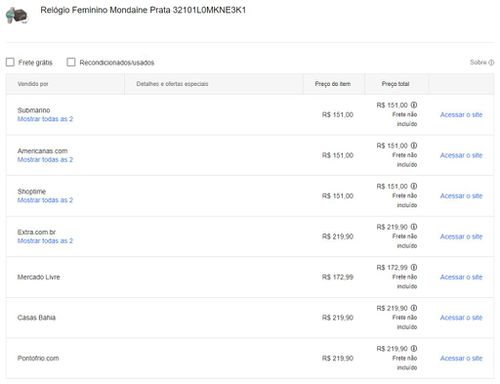This screenshot has height=384, width=500.
Task: Select the Mercado Livre seller name
Action: pos(39,277)
